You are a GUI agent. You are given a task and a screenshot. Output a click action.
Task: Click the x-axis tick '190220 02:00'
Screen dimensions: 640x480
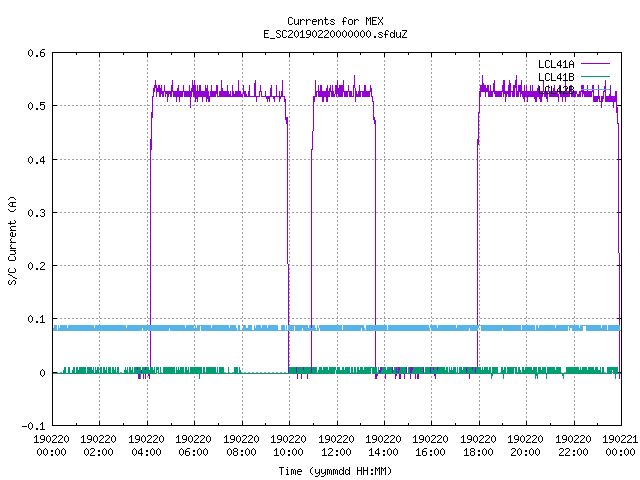98,445
